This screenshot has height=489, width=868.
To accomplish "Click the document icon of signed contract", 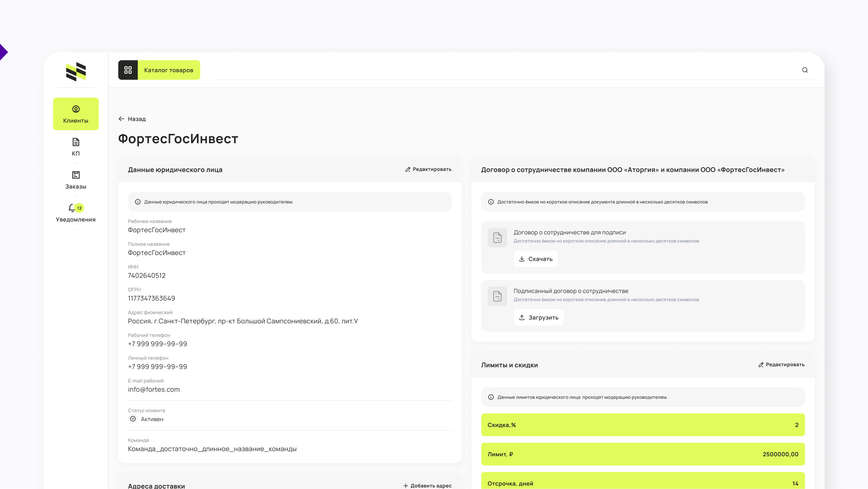I will [x=497, y=296].
